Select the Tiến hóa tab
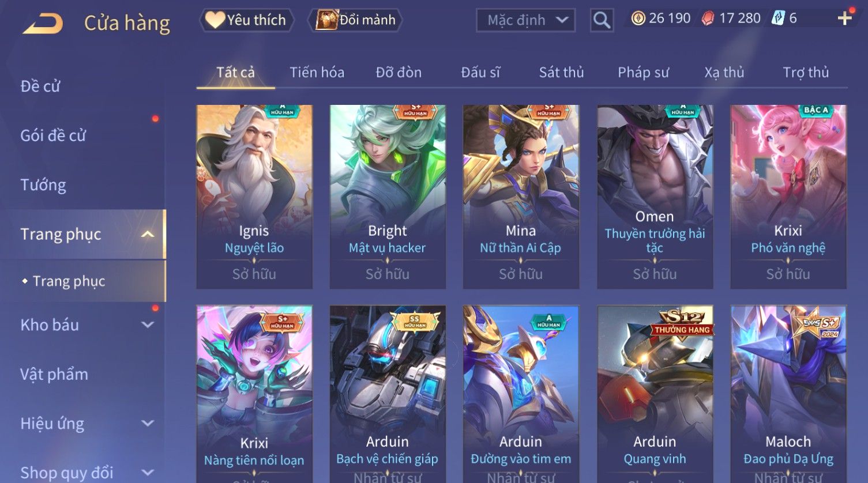Screen dimensions: 868x483 click(317, 73)
